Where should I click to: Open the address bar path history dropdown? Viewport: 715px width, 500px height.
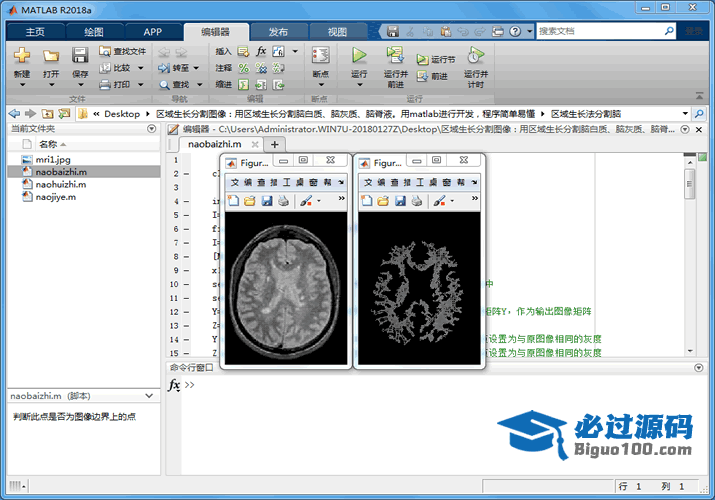coord(685,113)
